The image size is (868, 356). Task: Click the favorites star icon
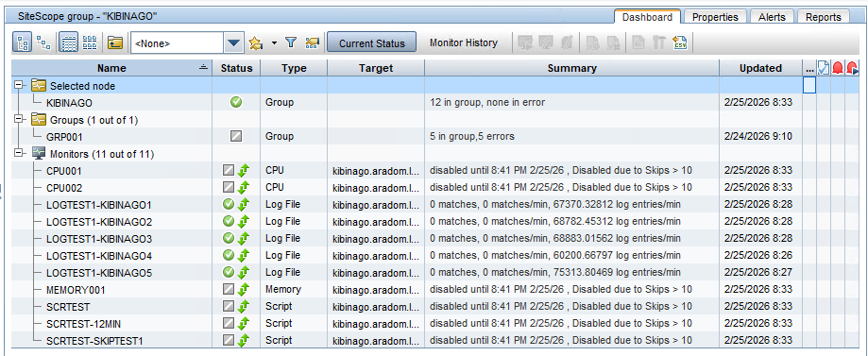(256, 43)
